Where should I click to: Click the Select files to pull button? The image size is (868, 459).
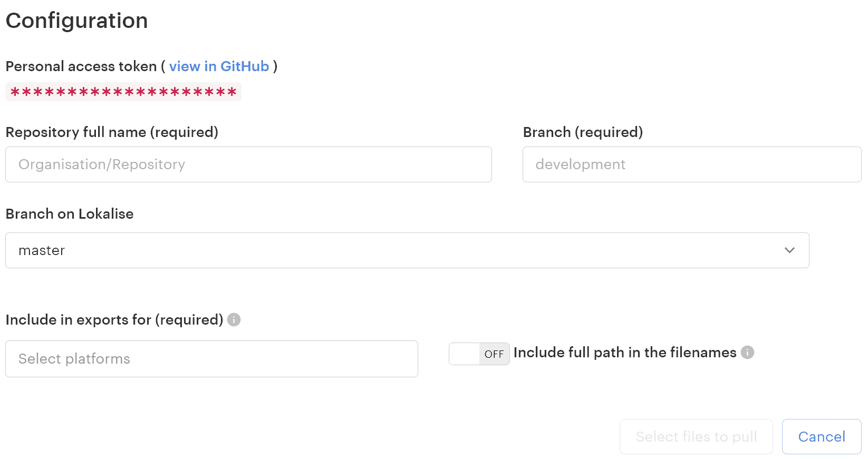(x=696, y=437)
